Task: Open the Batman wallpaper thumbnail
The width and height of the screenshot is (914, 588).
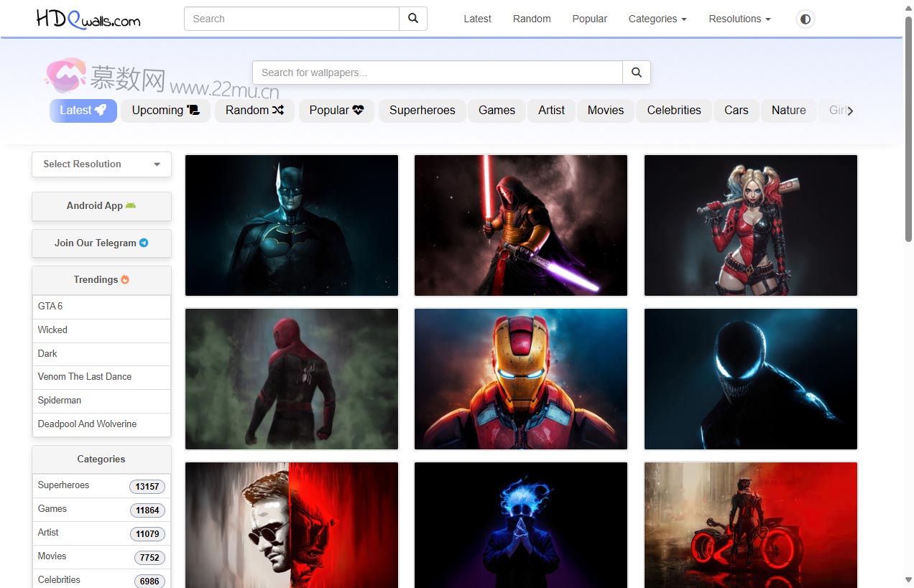Action: [x=292, y=225]
